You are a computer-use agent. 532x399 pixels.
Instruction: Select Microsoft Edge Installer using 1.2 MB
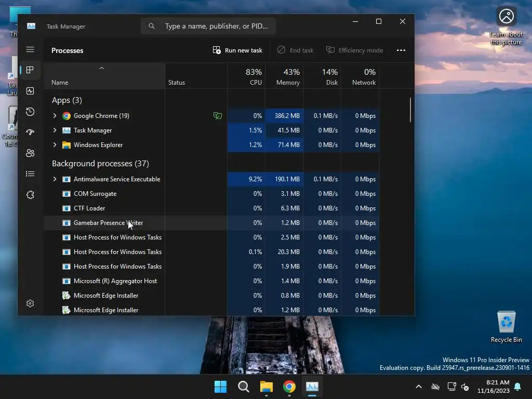point(211,310)
